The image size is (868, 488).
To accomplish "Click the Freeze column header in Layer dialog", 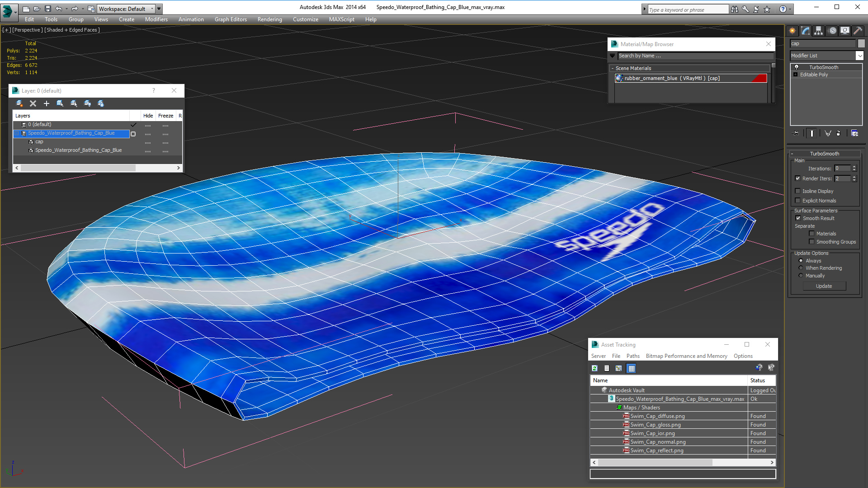I will tap(165, 116).
